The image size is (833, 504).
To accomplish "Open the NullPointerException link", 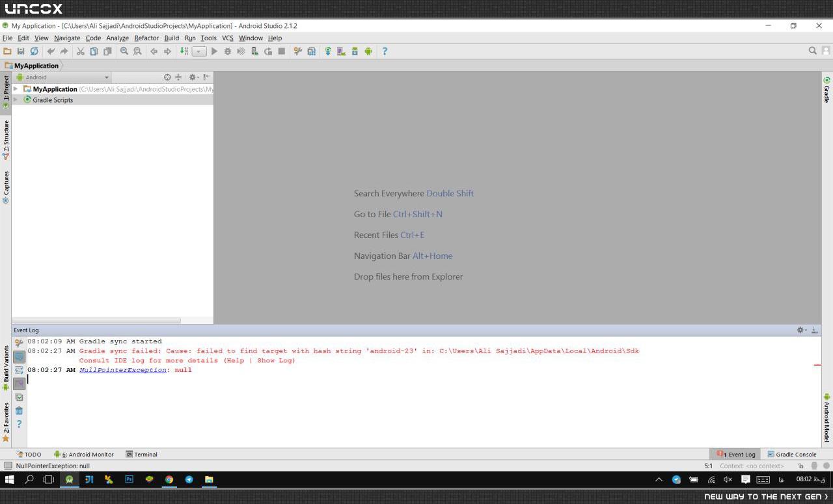I will 123,370.
